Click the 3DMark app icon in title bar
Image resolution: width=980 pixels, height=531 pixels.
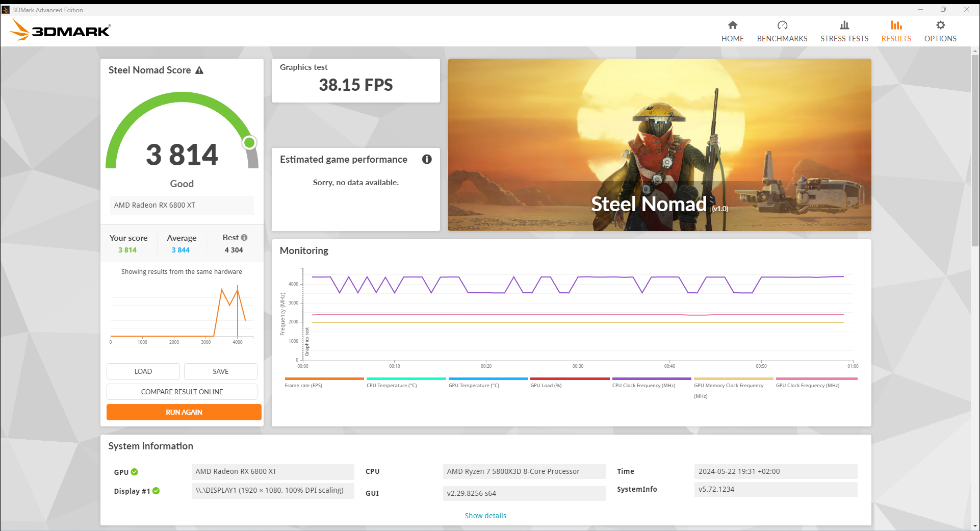pyautogui.click(x=6, y=10)
